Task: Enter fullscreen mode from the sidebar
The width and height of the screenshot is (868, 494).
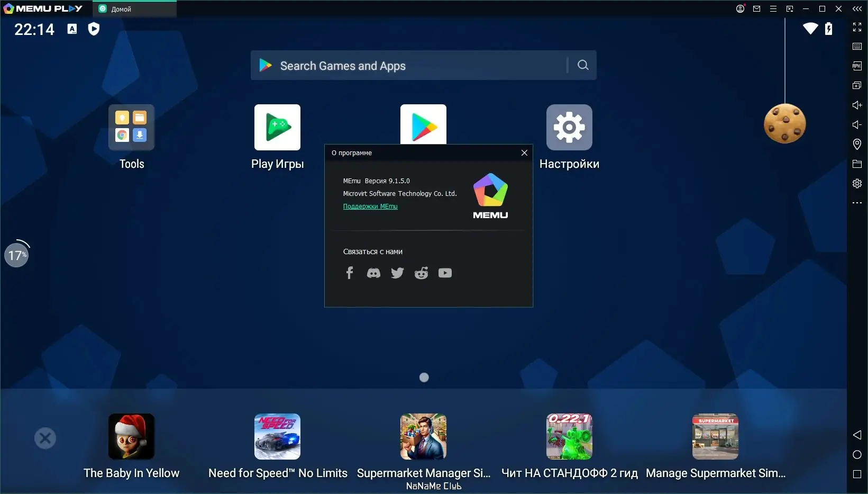Action: point(857,27)
